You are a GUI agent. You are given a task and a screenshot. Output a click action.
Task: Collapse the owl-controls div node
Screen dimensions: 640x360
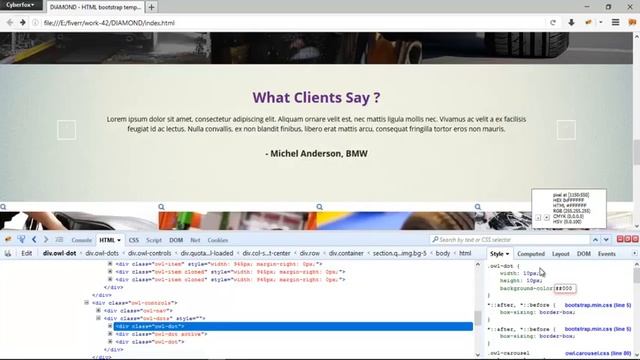point(87,303)
